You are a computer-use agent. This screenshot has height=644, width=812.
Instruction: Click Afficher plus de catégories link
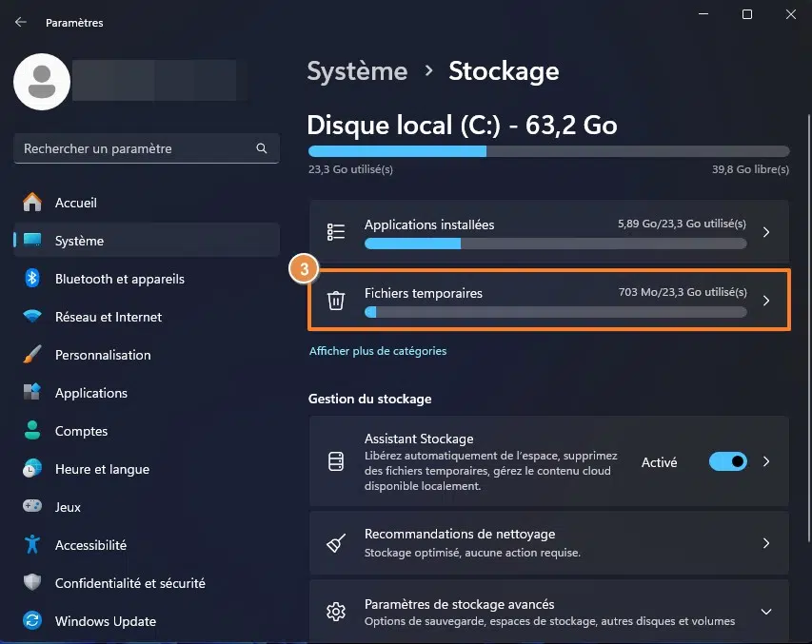point(378,351)
